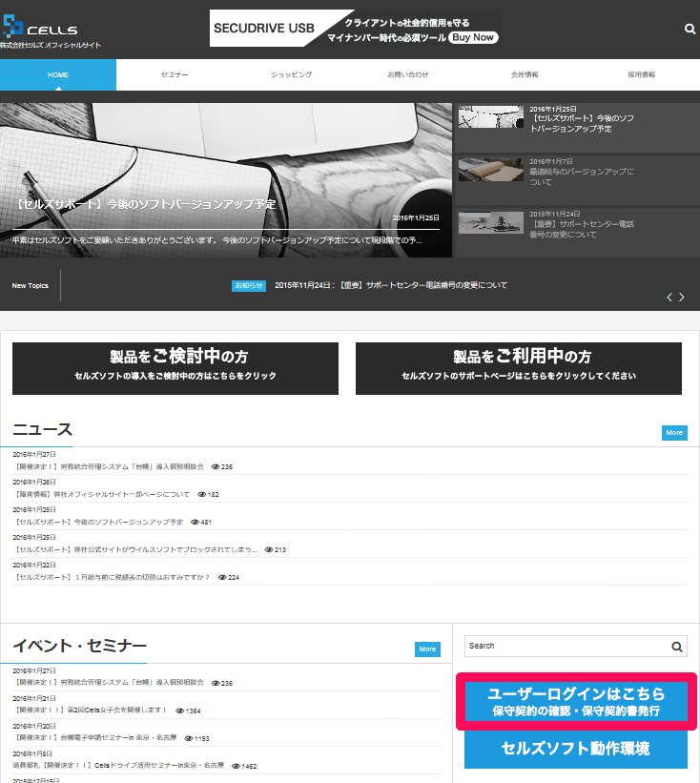Viewport: 700px width, 783px height.
Task: Open the 会社情報 navigation tab
Action: [525, 75]
